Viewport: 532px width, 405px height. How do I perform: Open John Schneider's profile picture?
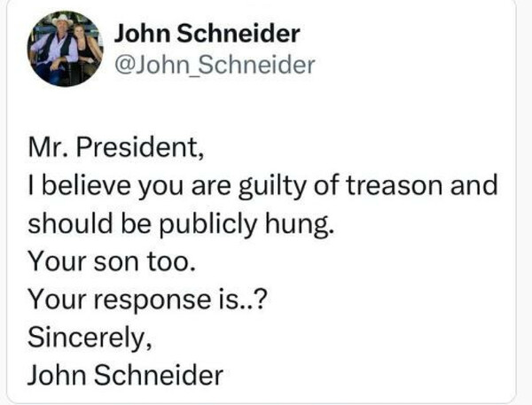(x=65, y=49)
